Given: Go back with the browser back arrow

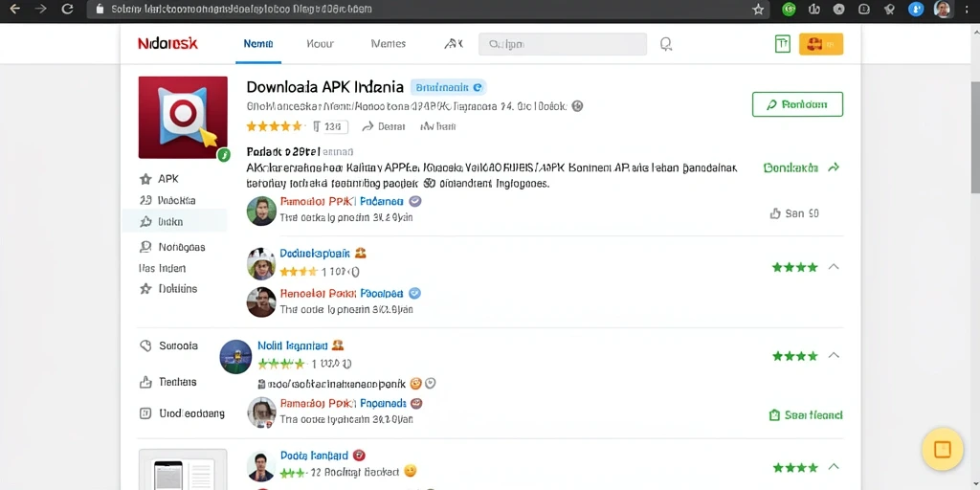Looking at the screenshot, I should (x=15, y=9).
